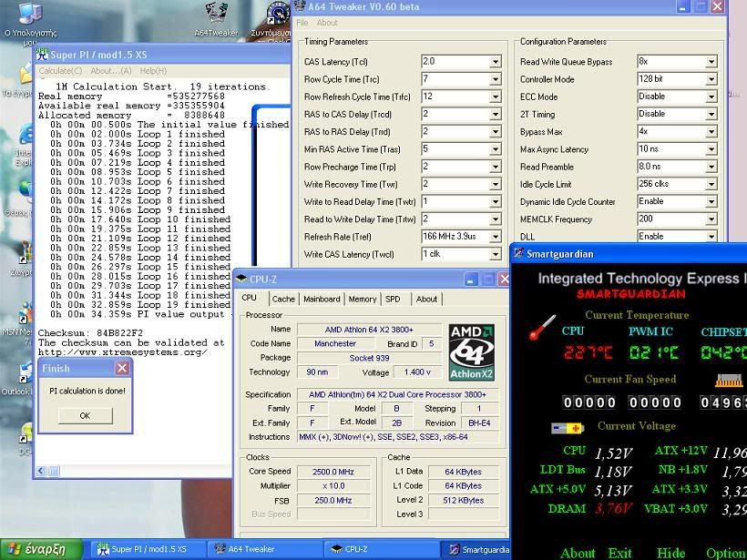Expand the CAS Latency (Tcl) dropdown
747x560 pixels.
pyautogui.click(x=496, y=62)
